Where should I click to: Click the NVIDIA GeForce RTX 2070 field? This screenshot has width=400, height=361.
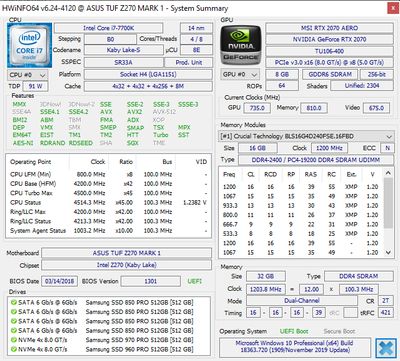[329, 39]
